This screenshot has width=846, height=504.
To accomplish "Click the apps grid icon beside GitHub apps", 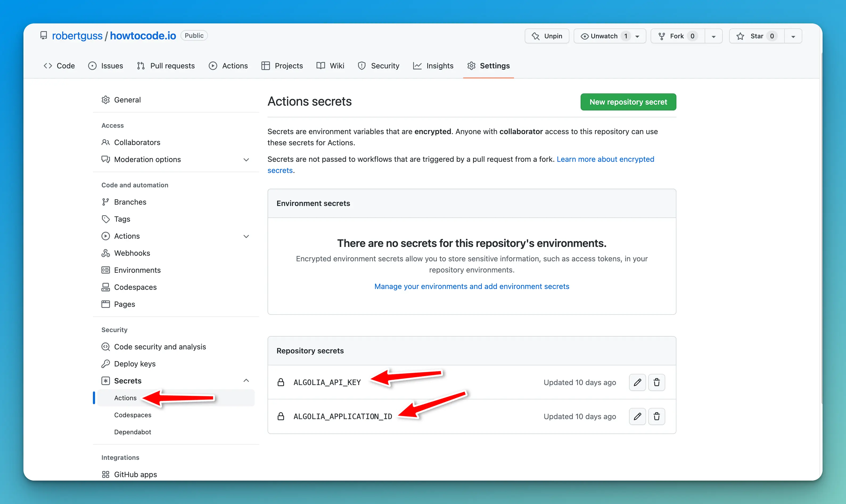I will pyautogui.click(x=106, y=474).
